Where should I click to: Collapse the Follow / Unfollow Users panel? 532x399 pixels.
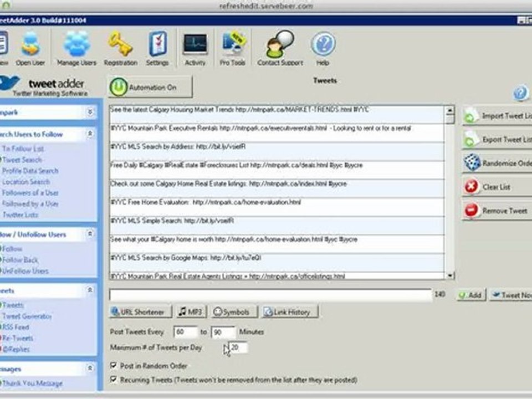90,234
